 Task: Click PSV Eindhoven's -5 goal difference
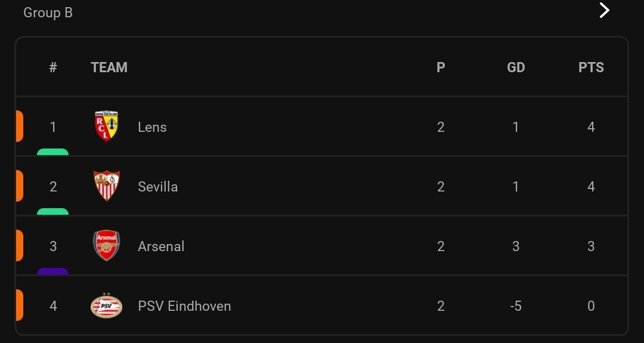pyautogui.click(x=516, y=306)
